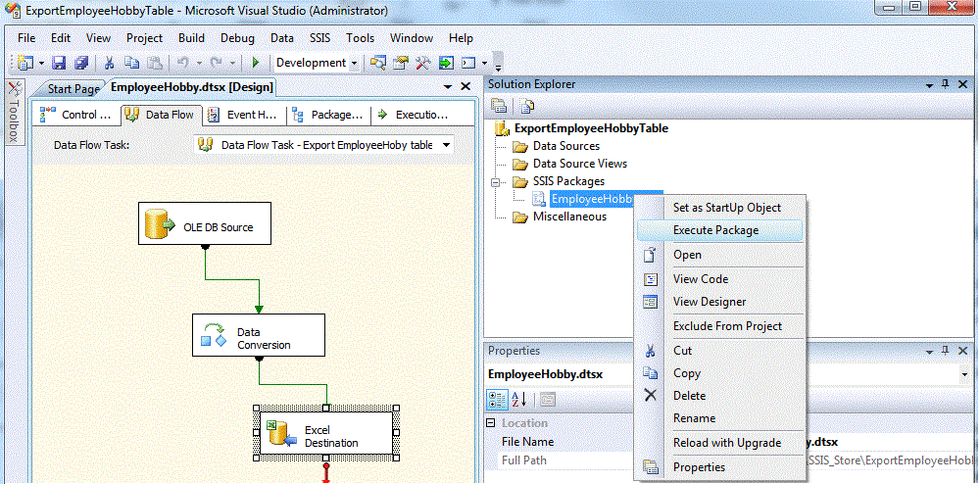Close the EmployeeHobby.dtsx design document
The height and width of the screenshot is (484, 980).
pos(465,87)
